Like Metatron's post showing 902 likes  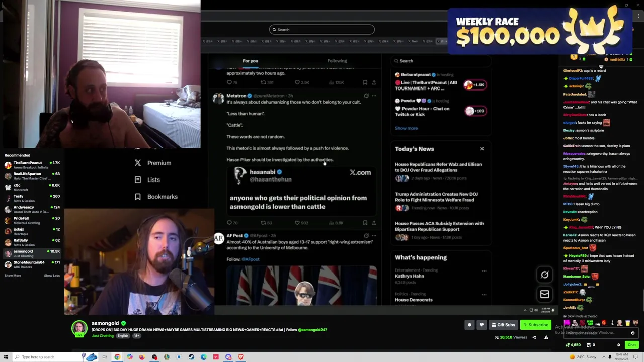coord(297,223)
